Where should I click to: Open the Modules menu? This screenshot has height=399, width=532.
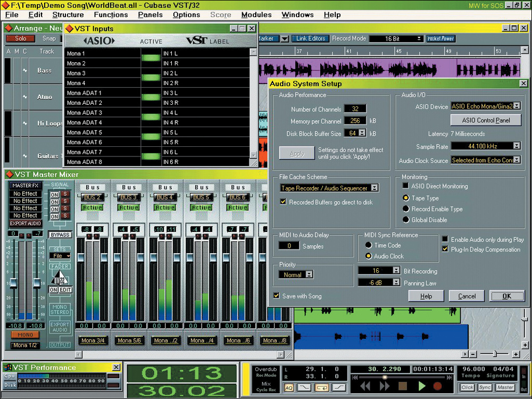(256, 15)
